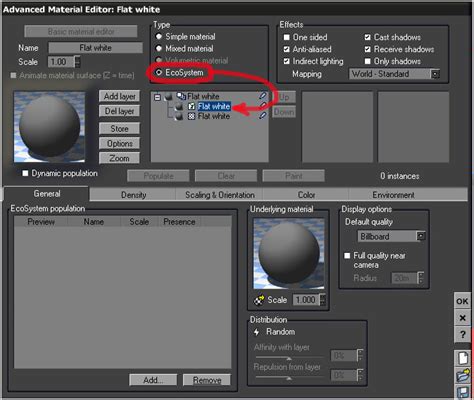The width and height of the screenshot is (474, 400).
Task: Click the Affinity with layer slider
Action: click(x=289, y=358)
